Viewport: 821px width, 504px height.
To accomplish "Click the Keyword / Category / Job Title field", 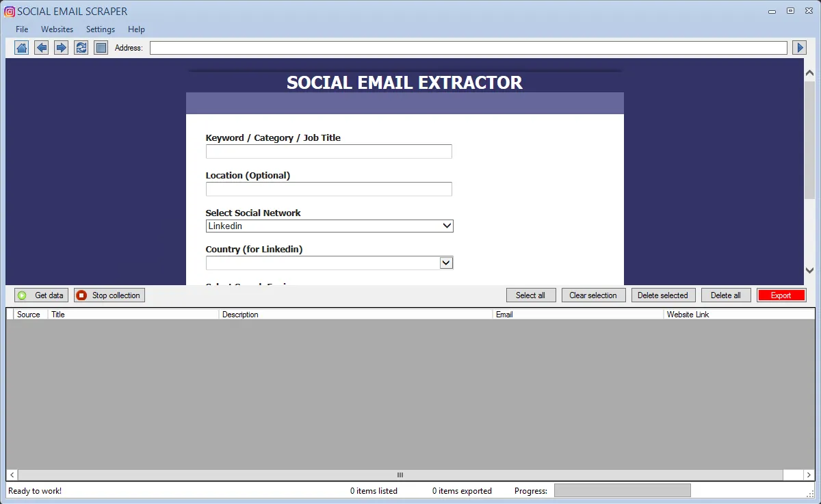I will tap(328, 151).
